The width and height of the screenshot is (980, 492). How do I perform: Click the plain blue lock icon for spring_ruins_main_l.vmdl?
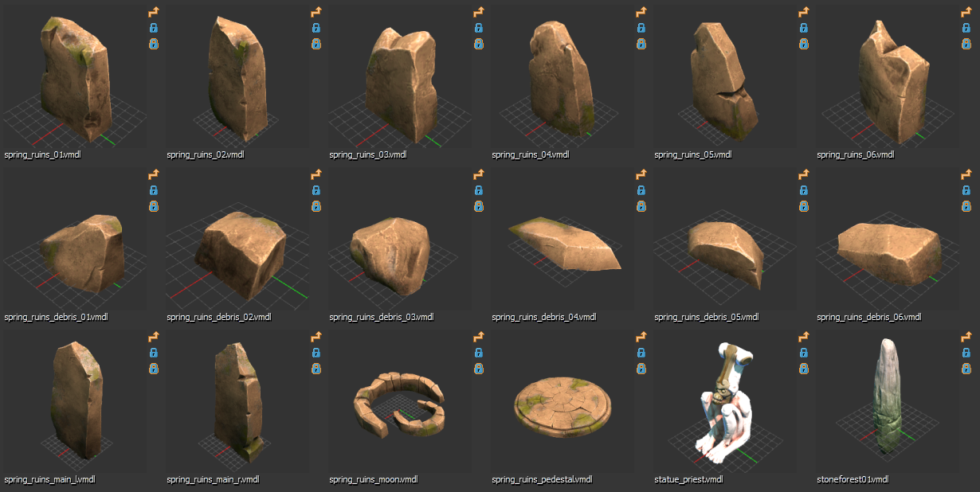154,353
